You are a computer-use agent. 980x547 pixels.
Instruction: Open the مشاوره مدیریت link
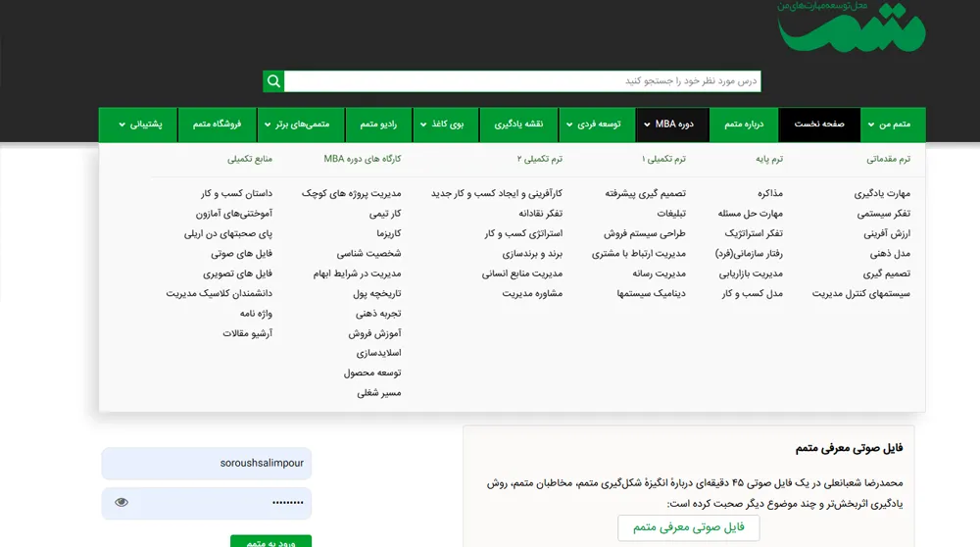click(x=532, y=294)
